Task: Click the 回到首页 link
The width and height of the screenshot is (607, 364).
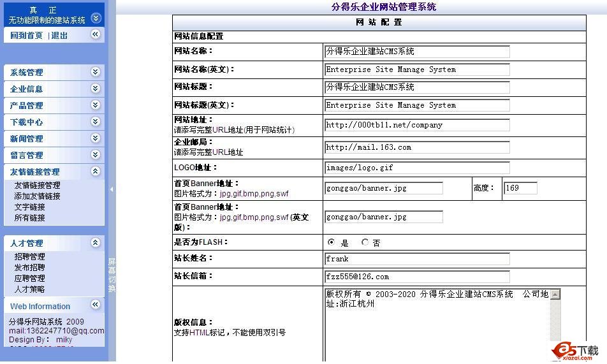Action: click(x=27, y=36)
